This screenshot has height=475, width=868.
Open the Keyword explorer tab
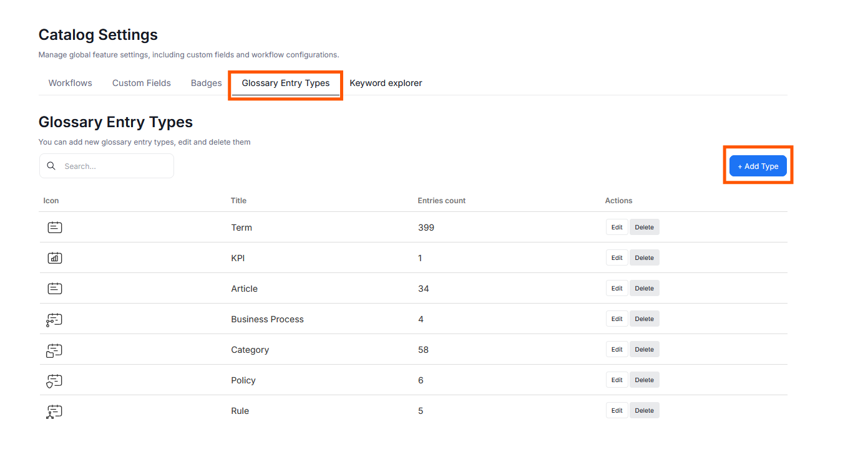pos(386,83)
